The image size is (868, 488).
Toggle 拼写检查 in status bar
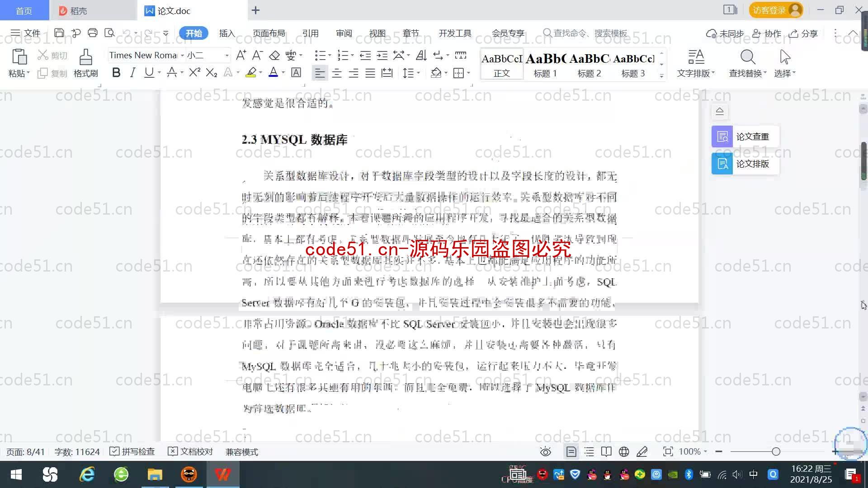coord(132,451)
